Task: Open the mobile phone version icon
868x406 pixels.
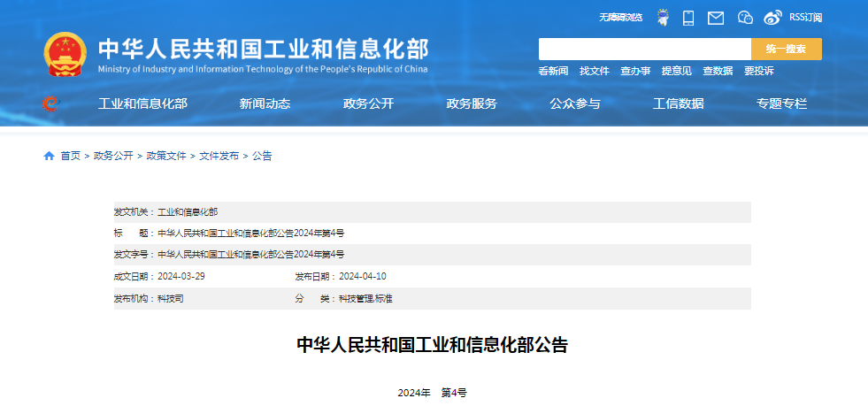Action: pos(688,18)
